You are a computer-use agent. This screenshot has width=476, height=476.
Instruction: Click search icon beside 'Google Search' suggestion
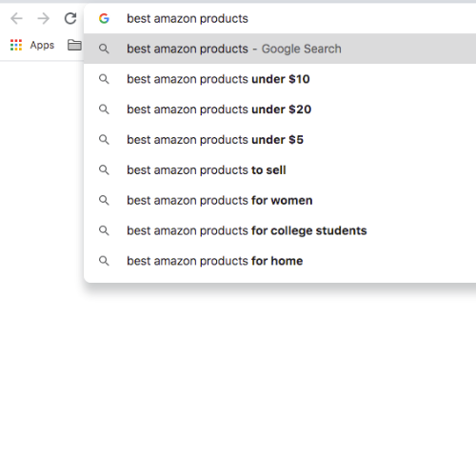104,49
